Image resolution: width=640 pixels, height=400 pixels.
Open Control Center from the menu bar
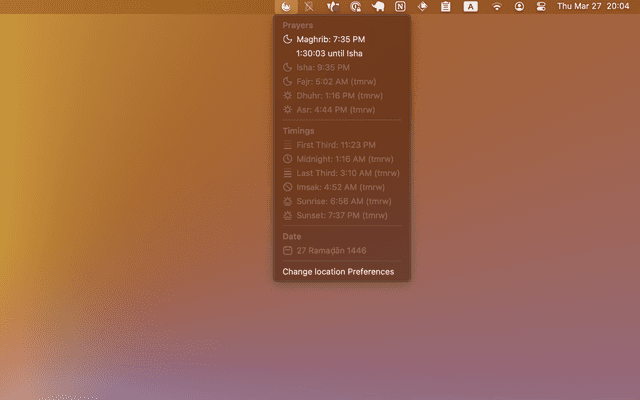coord(541,7)
